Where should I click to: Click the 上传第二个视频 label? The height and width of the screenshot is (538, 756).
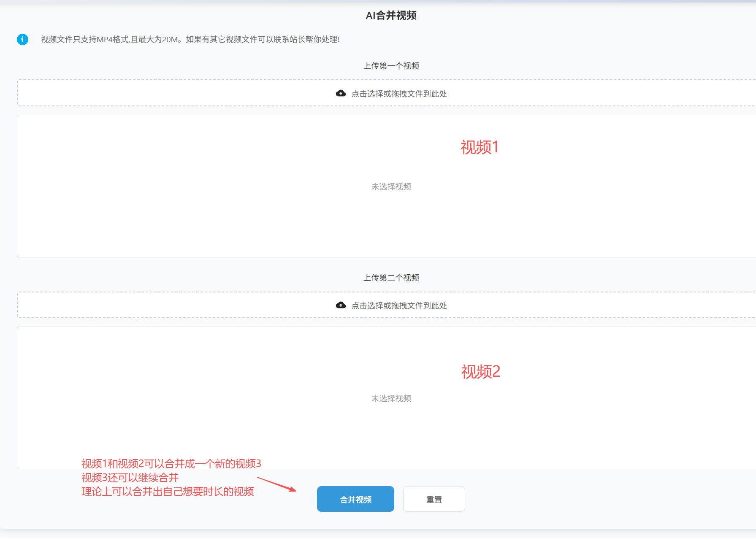point(391,278)
